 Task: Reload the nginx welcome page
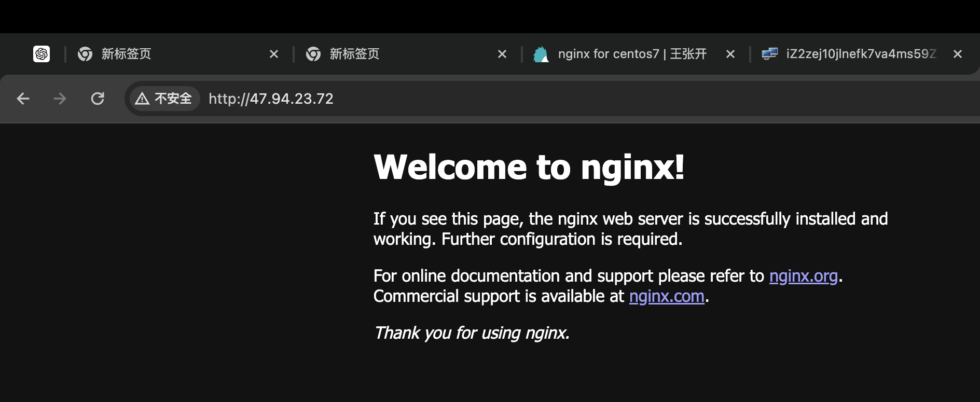pyautogui.click(x=98, y=99)
